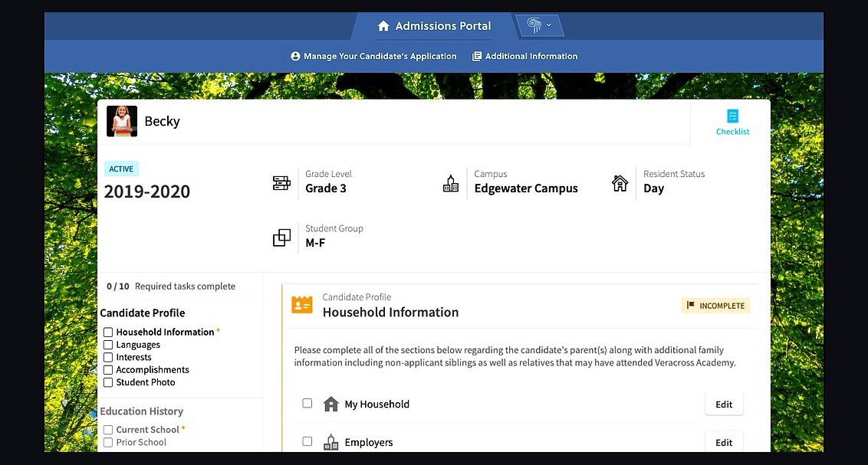Open the Current School sidebar item
This screenshot has width=868, height=465.
(x=147, y=430)
